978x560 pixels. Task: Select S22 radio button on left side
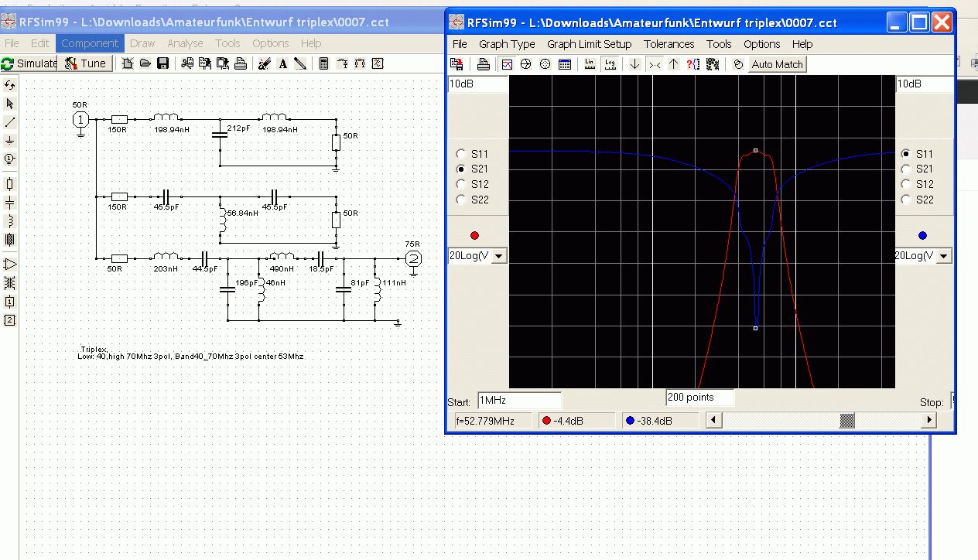(462, 200)
